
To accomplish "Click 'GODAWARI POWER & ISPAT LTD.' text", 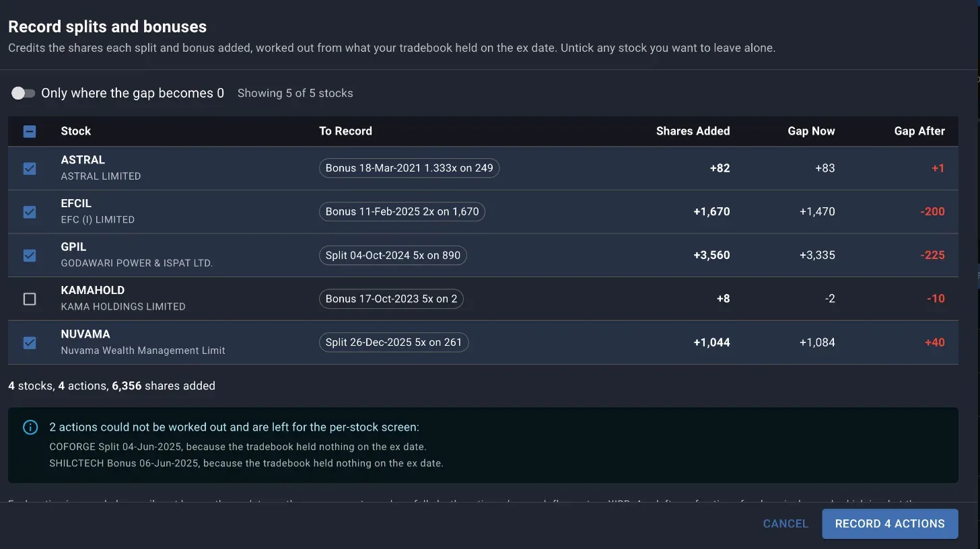I will pyautogui.click(x=137, y=264).
